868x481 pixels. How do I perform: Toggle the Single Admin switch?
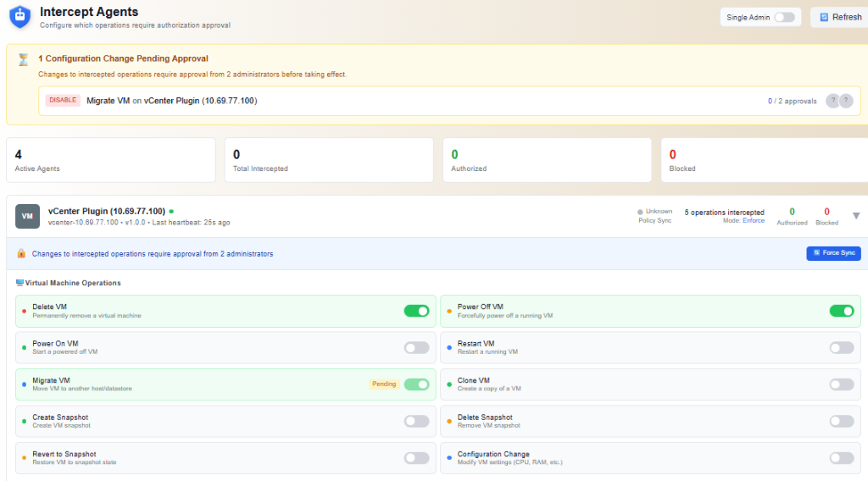point(784,17)
